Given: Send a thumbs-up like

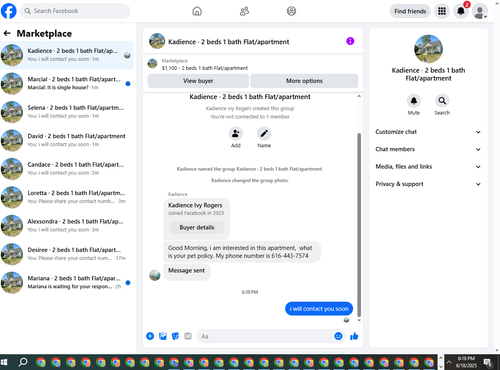Looking at the screenshot, I should click(x=354, y=336).
